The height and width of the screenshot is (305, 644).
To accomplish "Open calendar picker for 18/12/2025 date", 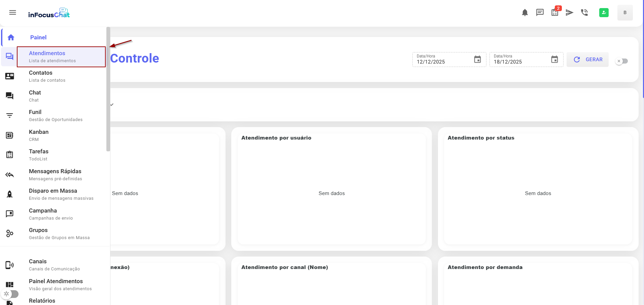I will (554, 60).
